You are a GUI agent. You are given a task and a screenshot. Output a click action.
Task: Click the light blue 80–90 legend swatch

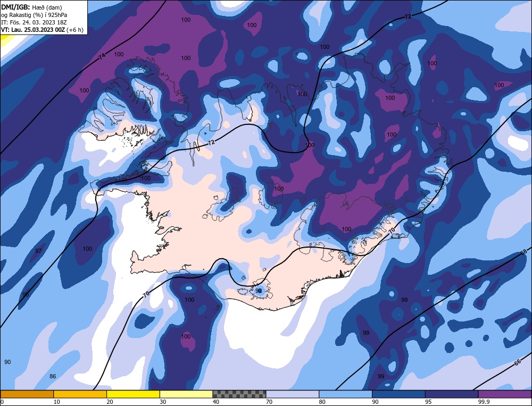345,394
